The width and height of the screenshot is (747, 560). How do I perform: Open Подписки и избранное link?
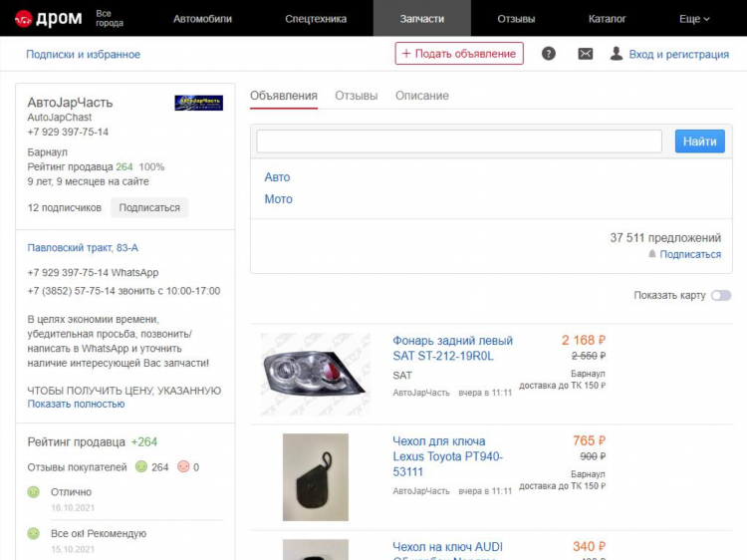tap(83, 55)
